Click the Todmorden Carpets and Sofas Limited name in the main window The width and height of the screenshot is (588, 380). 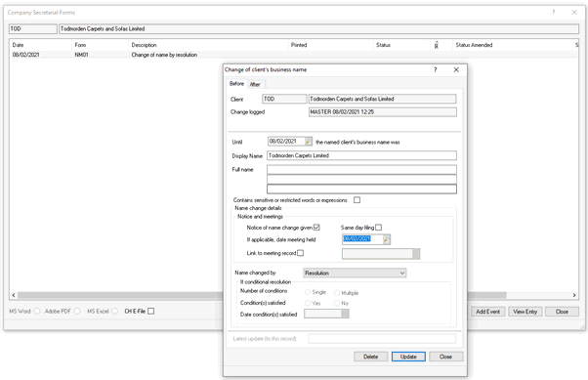coord(318,28)
